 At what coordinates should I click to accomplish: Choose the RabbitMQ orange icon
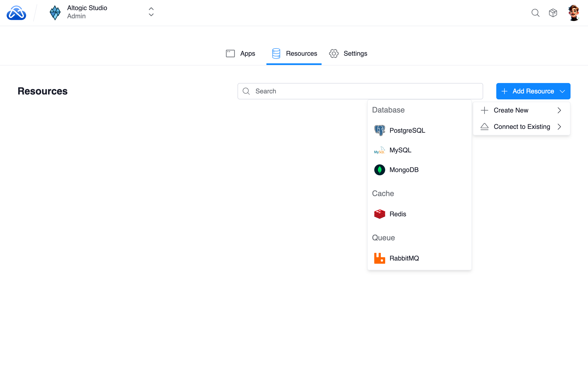[x=379, y=258]
